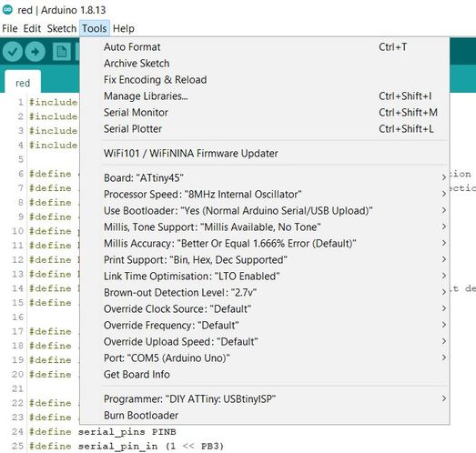This screenshot has width=476, height=453.
Task: Choose Fix Encoding & Reload
Action: pos(265,80)
